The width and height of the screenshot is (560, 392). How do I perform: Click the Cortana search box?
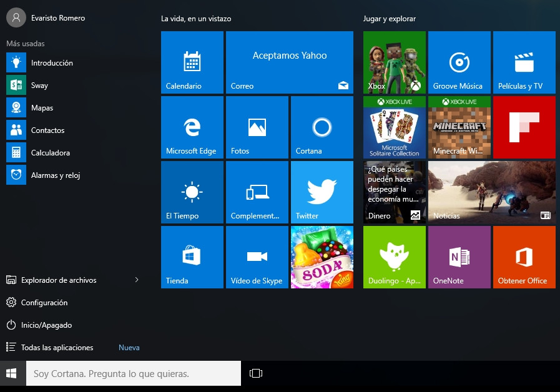[x=133, y=373]
